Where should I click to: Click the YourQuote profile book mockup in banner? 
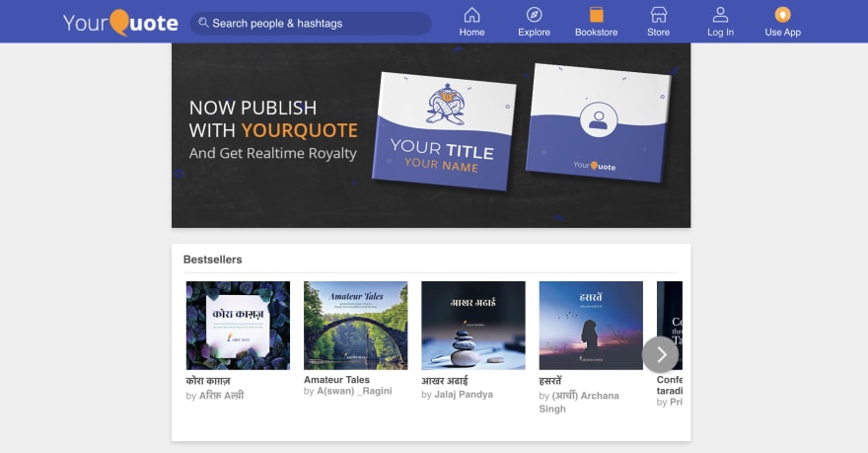click(598, 123)
